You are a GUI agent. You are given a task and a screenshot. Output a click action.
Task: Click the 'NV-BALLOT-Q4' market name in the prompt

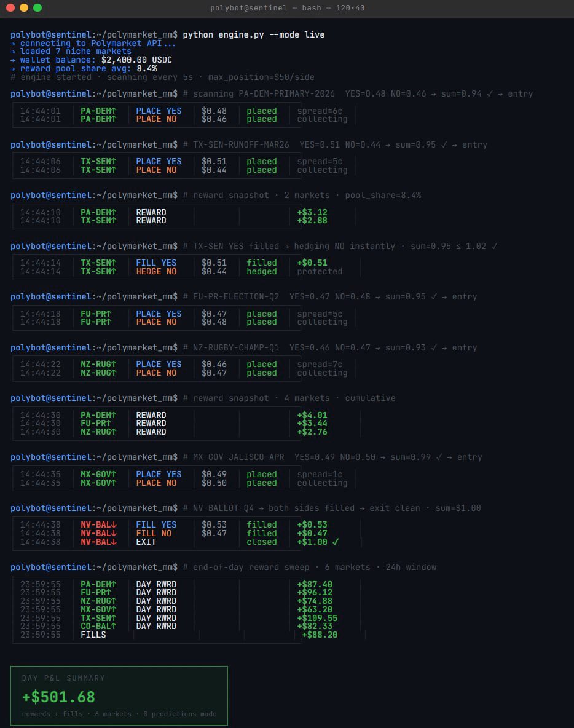pyautogui.click(x=223, y=508)
